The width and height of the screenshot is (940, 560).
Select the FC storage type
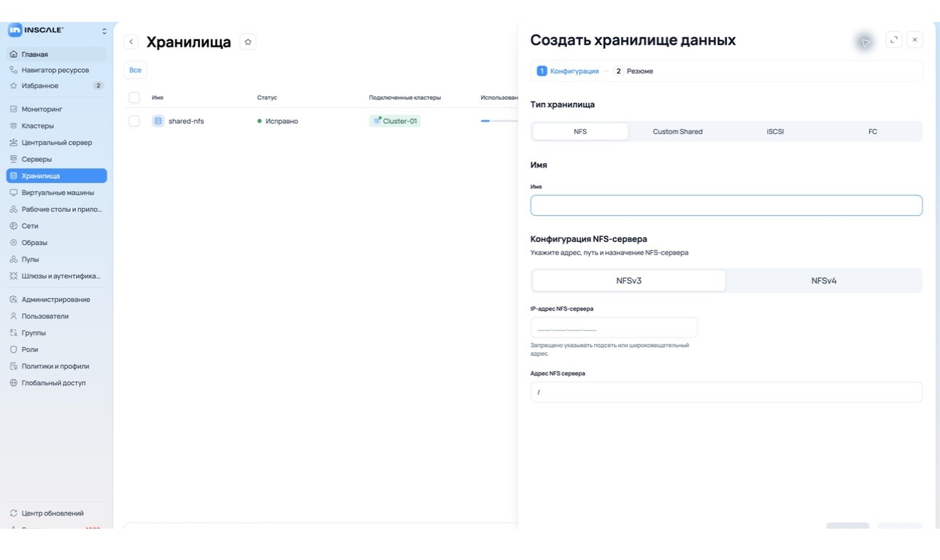pyautogui.click(x=873, y=132)
